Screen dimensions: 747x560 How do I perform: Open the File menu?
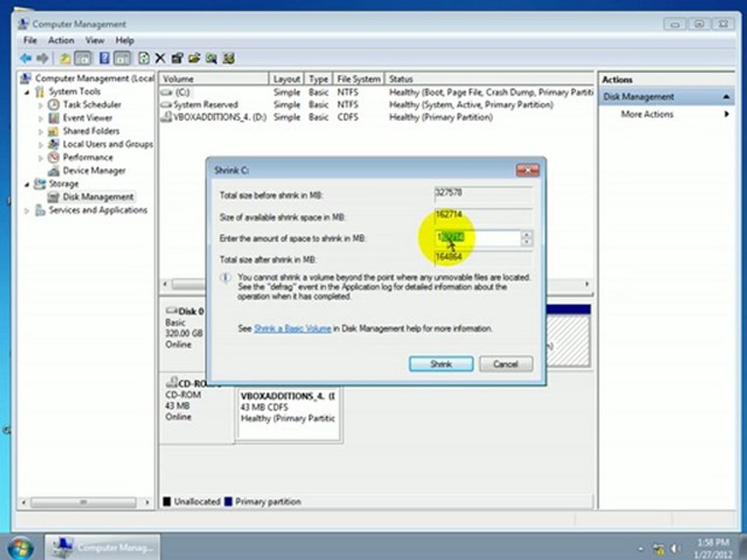(30, 40)
